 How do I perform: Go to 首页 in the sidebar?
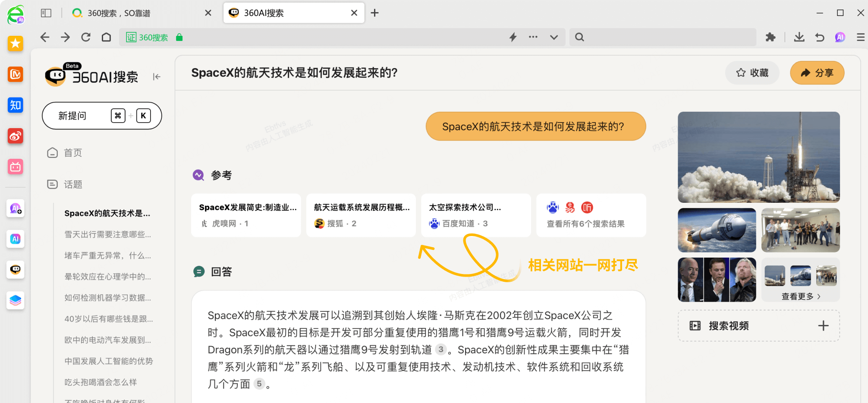(65, 153)
